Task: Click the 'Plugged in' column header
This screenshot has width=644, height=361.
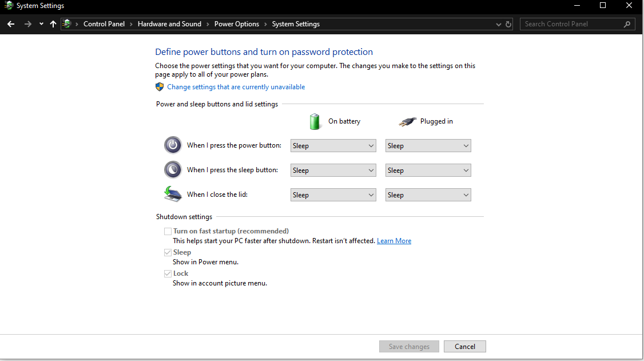Action: pyautogui.click(x=436, y=121)
